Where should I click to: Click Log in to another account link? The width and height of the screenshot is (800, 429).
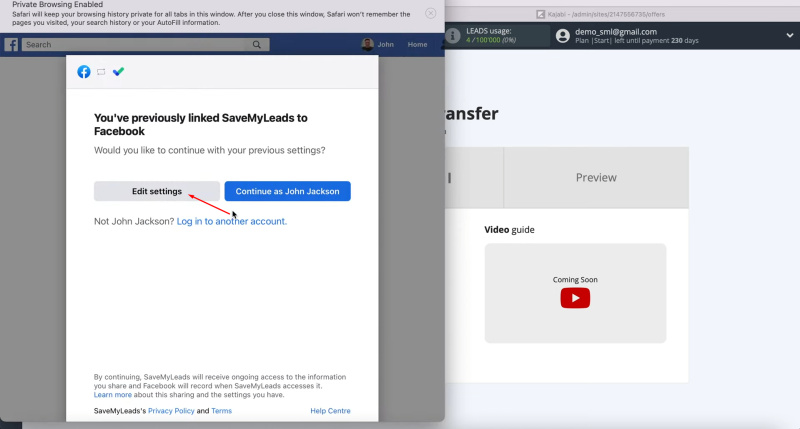[232, 221]
